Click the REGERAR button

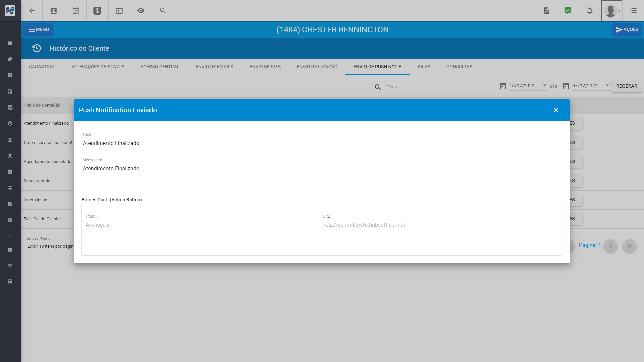click(x=627, y=86)
